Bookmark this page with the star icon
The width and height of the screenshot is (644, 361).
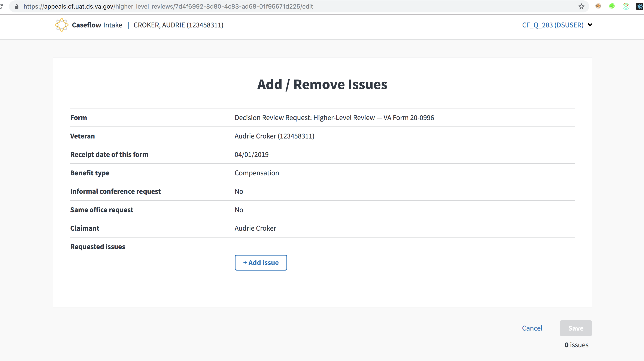click(x=581, y=6)
